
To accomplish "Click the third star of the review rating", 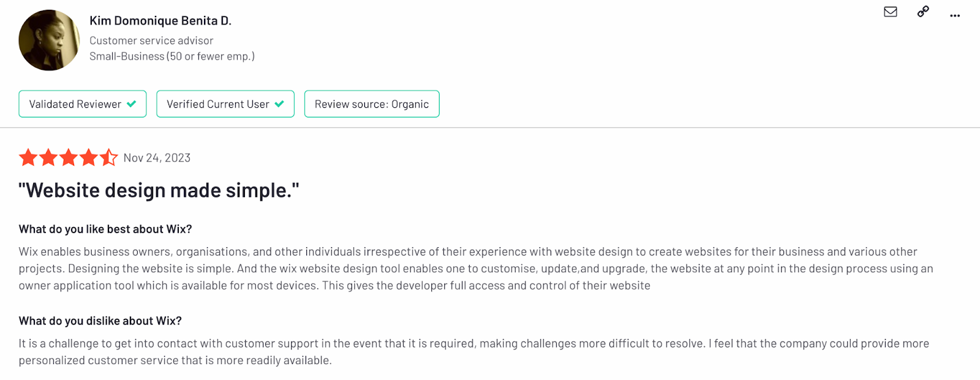I will tap(69, 157).
